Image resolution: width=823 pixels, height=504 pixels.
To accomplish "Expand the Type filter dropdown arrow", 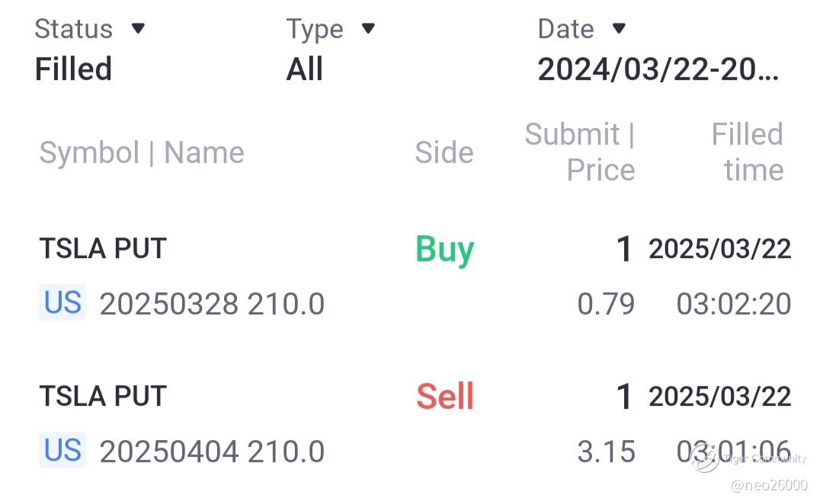I will [x=368, y=29].
